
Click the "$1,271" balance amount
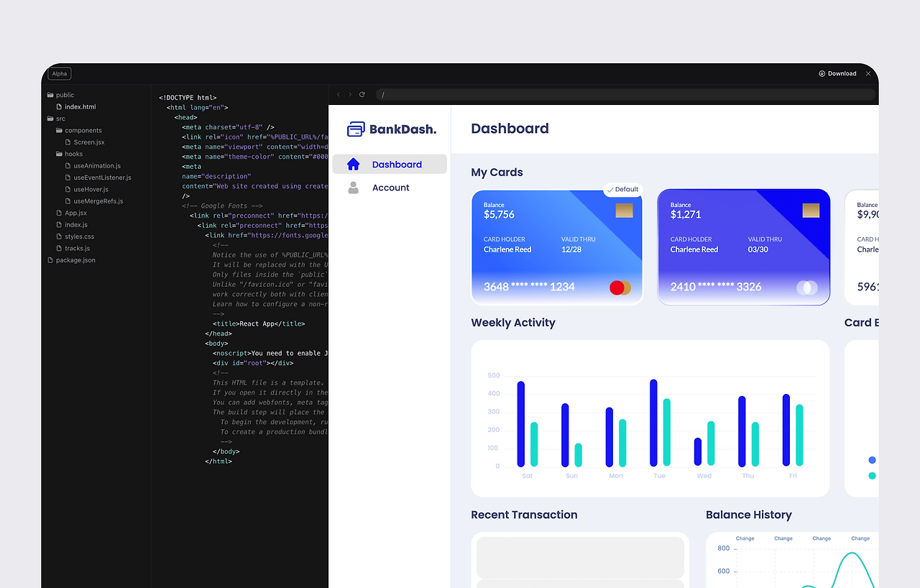pyautogui.click(x=686, y=214)
